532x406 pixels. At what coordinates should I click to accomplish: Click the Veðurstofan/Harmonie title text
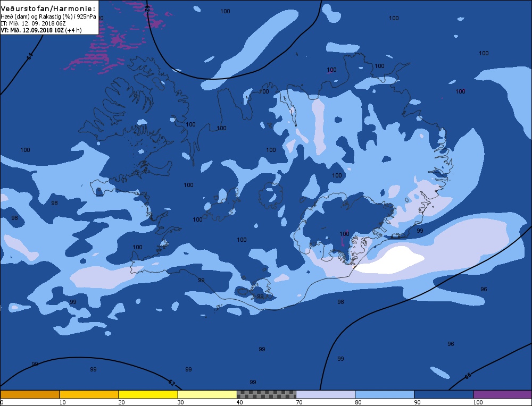coord(48,9)
